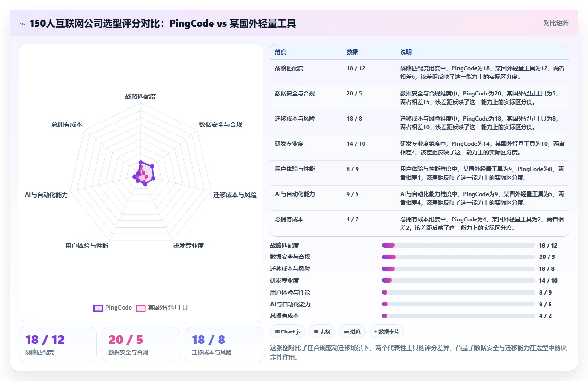
Task: Select the 战略匹配度 table row name
Action: (289, 68)
